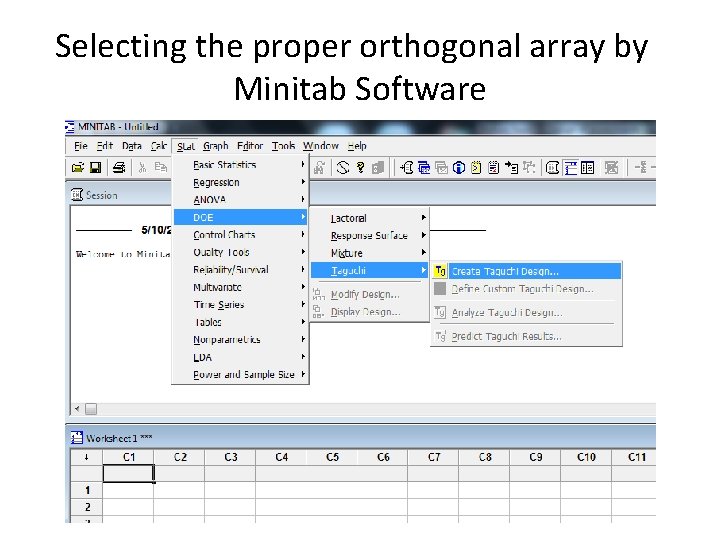This screenshot has width=720, height=540.
Task: Click the C1 column name cell
Action: point(129,473)
